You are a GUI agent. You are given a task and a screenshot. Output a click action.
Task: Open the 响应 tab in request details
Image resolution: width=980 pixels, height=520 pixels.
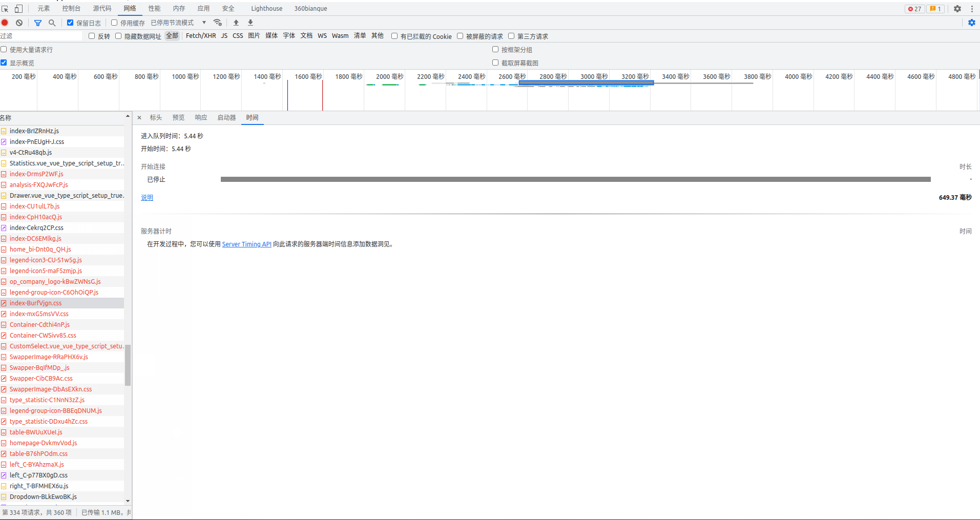pos(201,117)
